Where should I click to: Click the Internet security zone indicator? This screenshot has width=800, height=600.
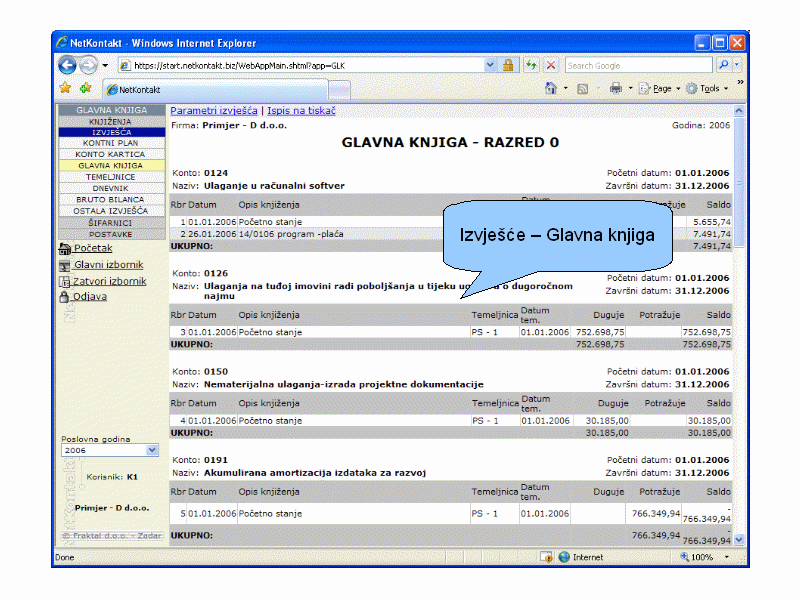(581, 557)
